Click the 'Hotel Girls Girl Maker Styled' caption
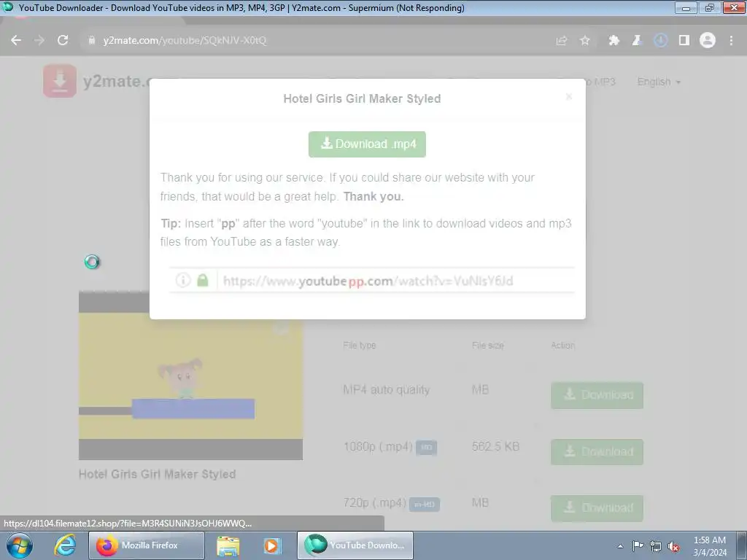This screenshot has height=560, width=747. [158, 474]
